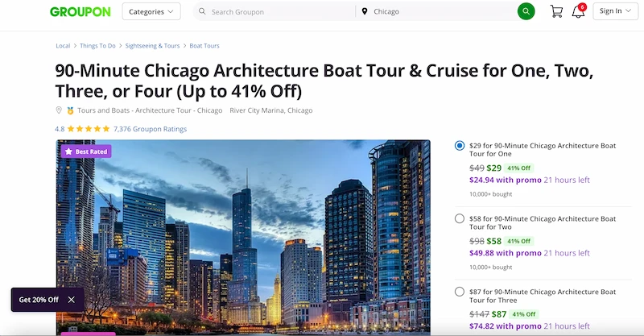Open the 7,376 Groupon Ratings link
644x336 pixels.
point(151,129)
